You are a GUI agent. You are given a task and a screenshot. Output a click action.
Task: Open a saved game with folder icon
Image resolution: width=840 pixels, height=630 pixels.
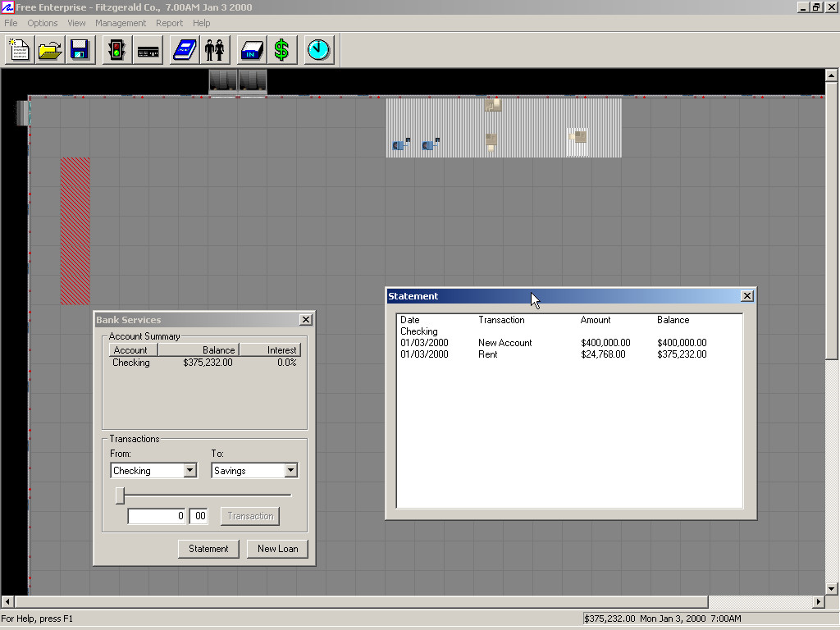49,50
